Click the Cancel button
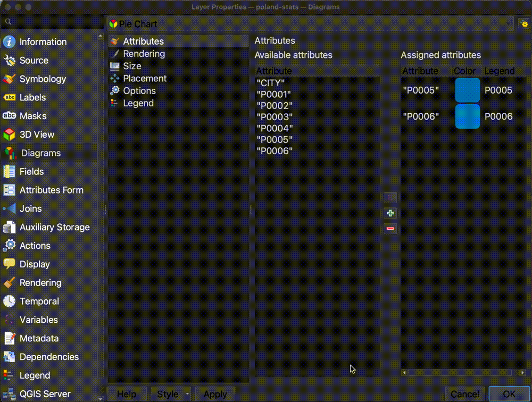Image resolution: width=532 pixels, height=402 pixels. coord(465,394)
